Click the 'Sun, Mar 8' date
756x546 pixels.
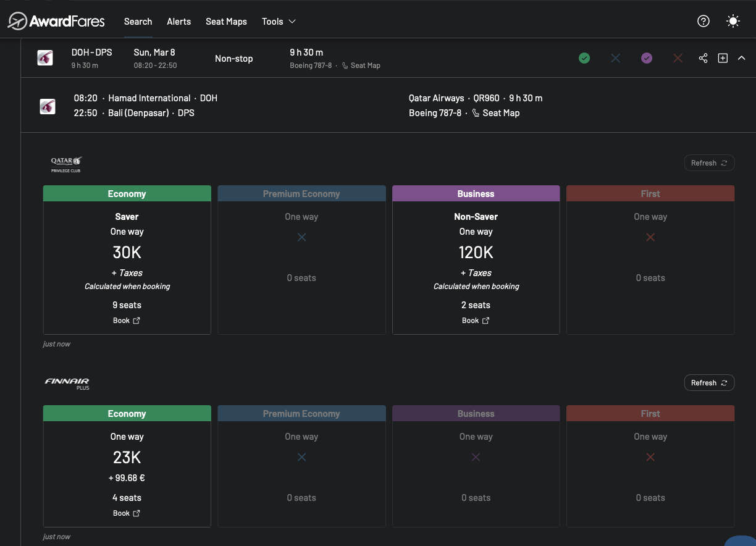point(154,52)
